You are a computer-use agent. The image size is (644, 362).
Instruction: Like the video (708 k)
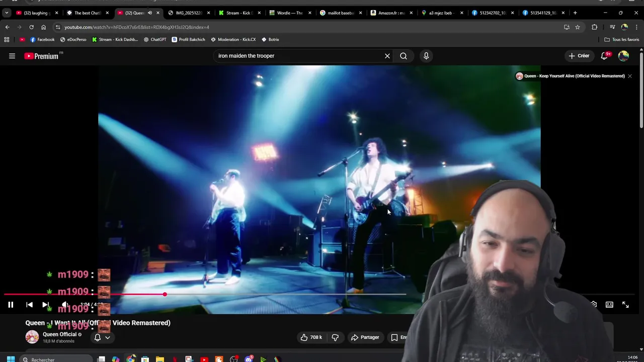coord(311,337)
